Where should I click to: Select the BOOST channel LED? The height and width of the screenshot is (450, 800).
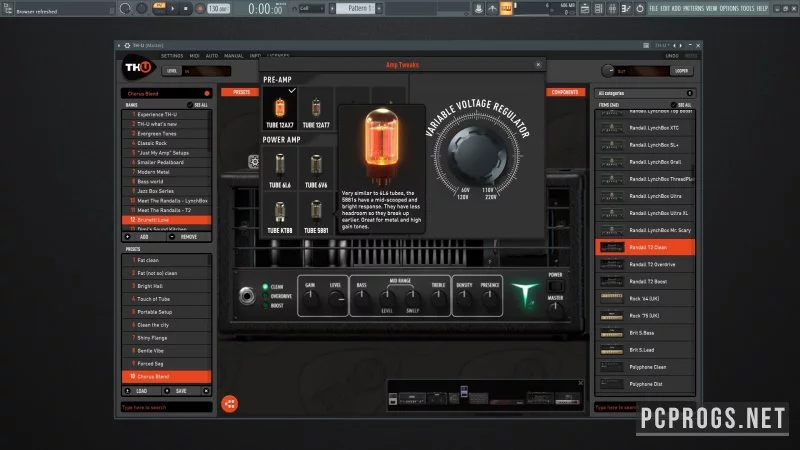click(265, 306)
